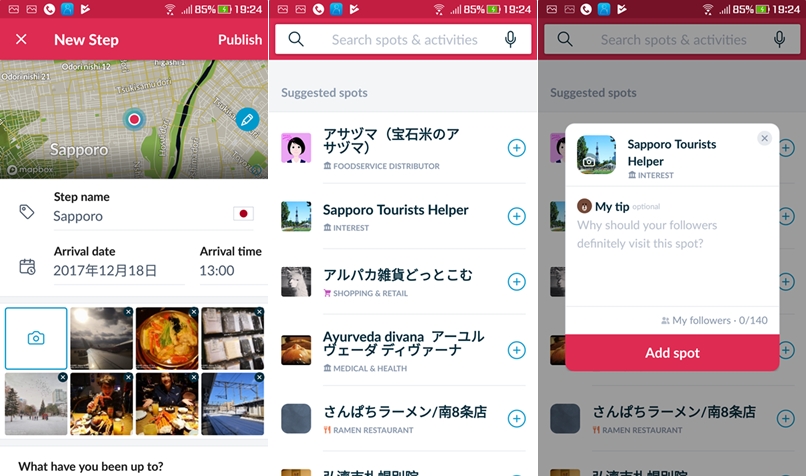
Task: Remove the soup bowl photo
Action: click(193, 312)
